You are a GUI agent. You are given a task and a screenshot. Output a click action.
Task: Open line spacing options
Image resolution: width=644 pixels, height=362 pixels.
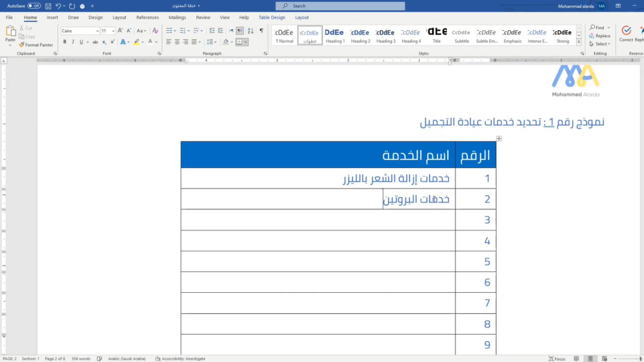point(211,42)
